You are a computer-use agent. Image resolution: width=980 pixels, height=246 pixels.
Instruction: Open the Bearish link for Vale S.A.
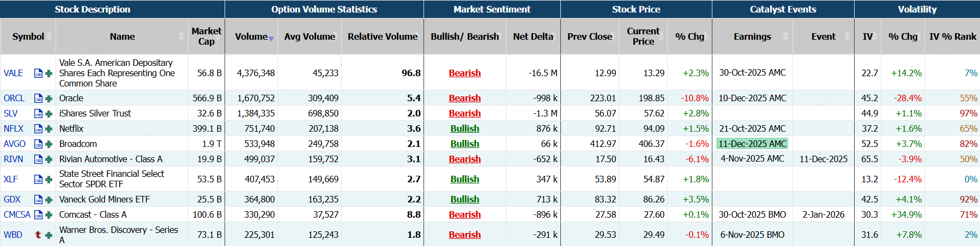point(464,73)
